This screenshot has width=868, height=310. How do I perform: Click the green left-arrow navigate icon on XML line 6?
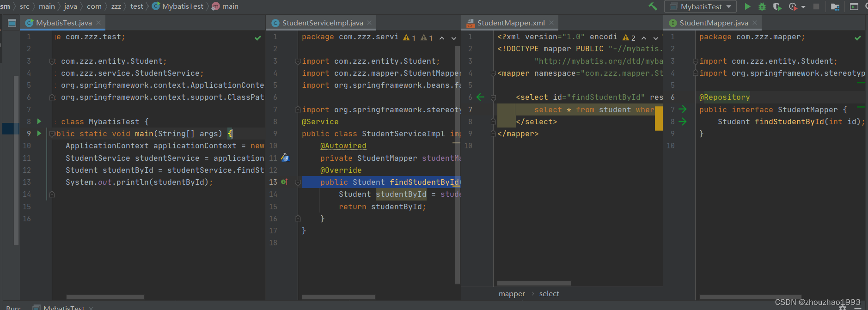coord(481,97)
